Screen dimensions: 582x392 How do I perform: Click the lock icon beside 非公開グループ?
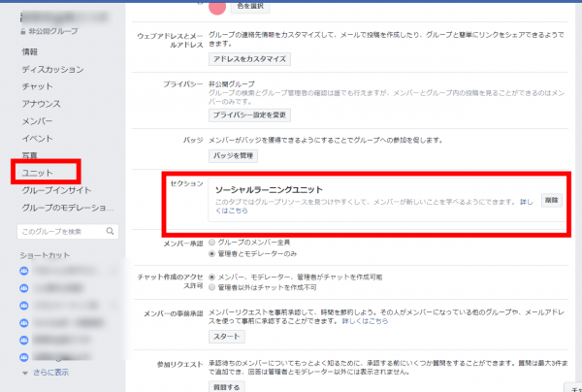tap(23, 32)
